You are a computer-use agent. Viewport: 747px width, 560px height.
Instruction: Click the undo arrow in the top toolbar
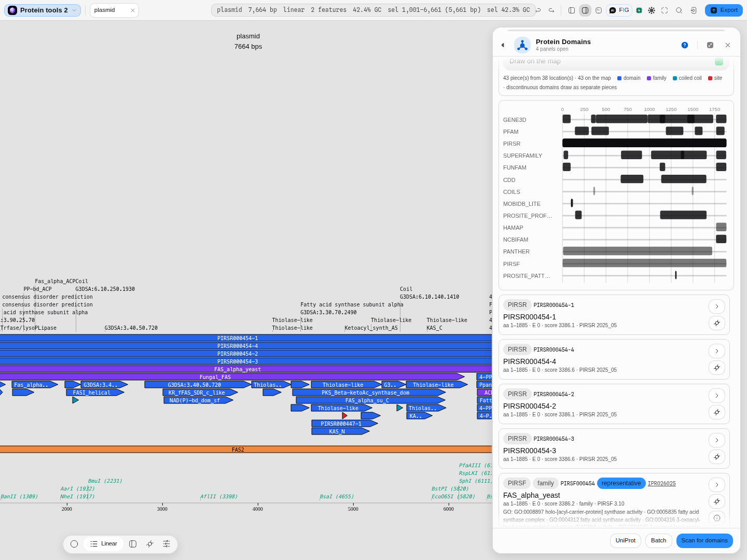(538, 10)
